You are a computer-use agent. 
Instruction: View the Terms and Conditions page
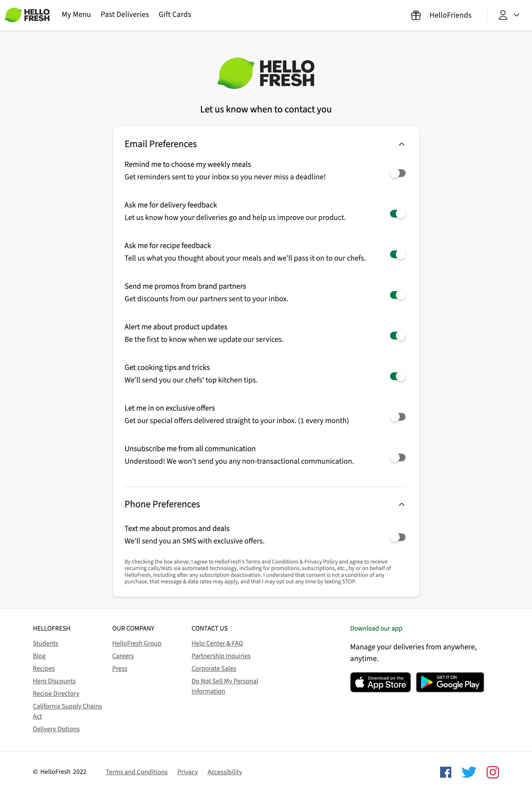[137, 772]
